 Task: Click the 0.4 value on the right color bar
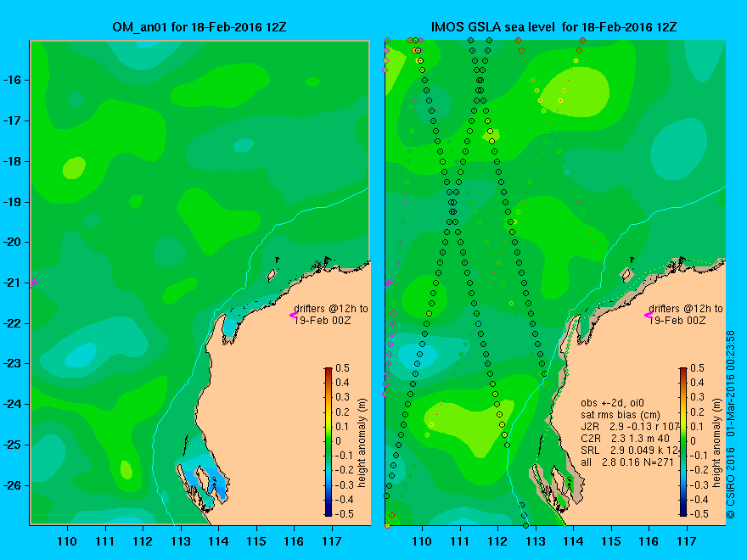698,383
